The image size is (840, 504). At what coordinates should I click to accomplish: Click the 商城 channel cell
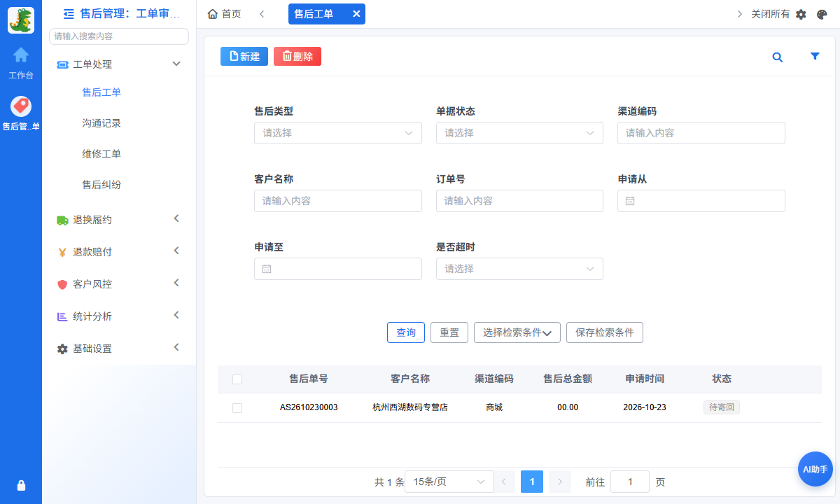point(494,407)
